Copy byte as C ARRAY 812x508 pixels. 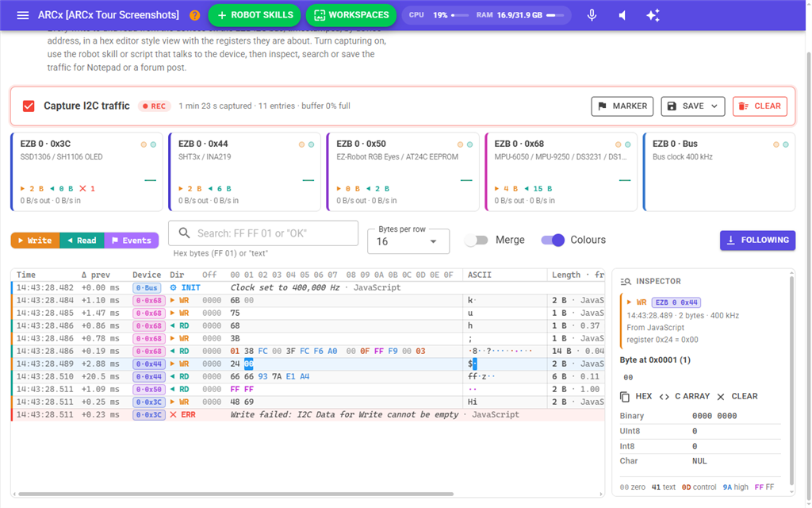[684, 397]
